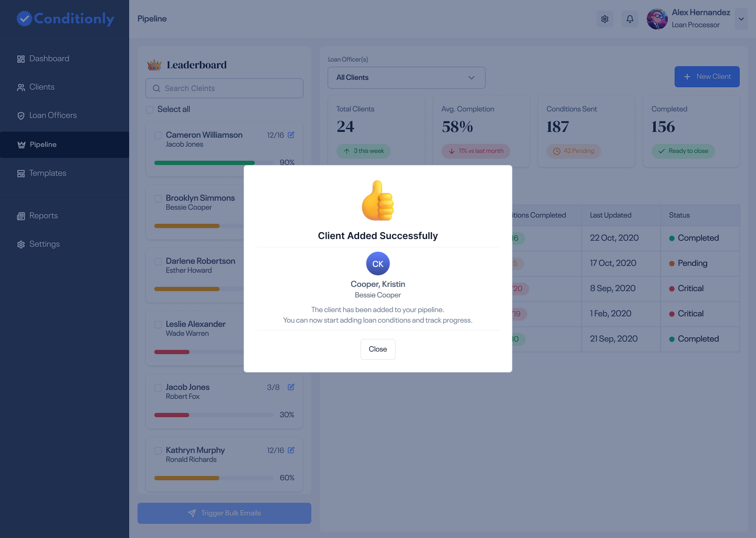Image resolution: width=756 pixels, height=538 pixels.
Task: Collapse the Loan Officer(s) filter chevron
Action: (471, 77)
